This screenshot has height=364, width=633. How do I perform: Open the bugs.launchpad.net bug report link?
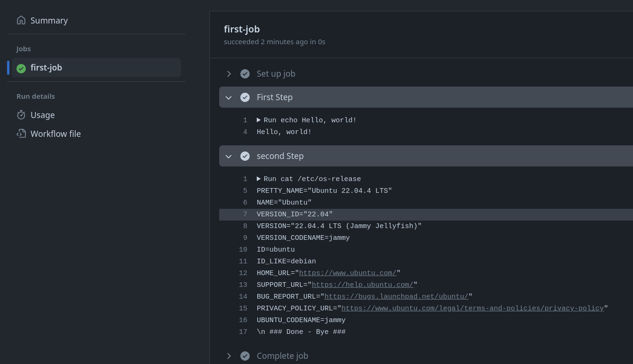point(396,297)
